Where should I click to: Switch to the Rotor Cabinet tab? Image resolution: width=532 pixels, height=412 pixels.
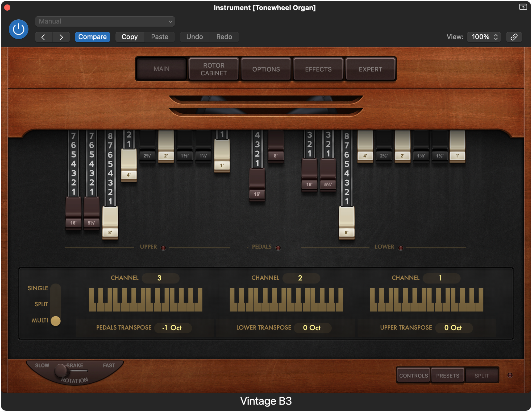pyautogui.click(x=214, y=69)
